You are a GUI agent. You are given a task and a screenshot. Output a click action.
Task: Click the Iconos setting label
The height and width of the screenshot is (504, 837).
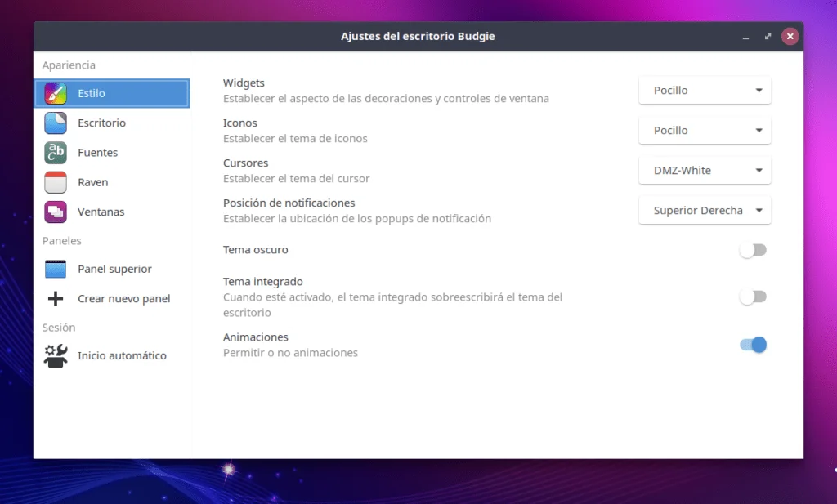[240, 123]
